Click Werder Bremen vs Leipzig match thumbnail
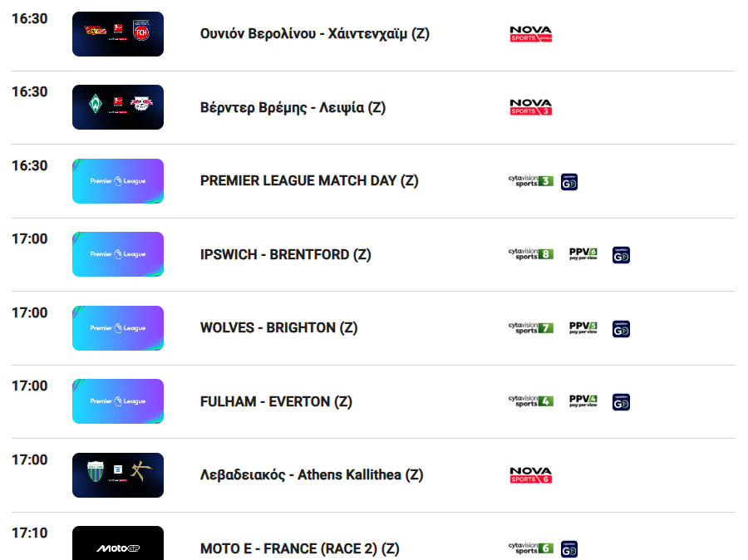Screen dimensions: 748x560 [118, 107]
